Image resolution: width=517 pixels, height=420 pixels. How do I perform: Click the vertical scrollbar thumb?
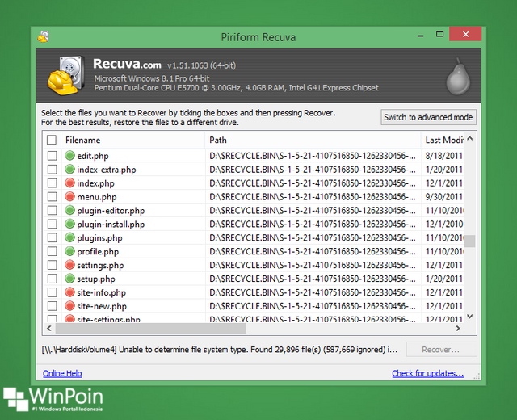[x=470, y=241]
